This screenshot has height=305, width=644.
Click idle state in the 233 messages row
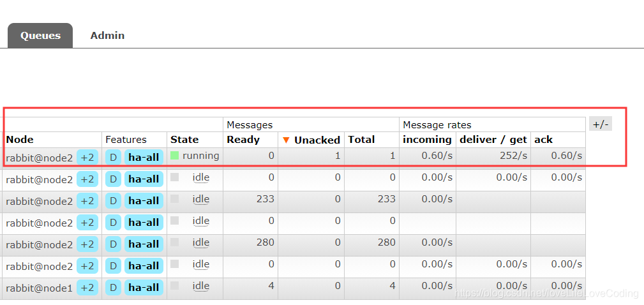(201, 200)
